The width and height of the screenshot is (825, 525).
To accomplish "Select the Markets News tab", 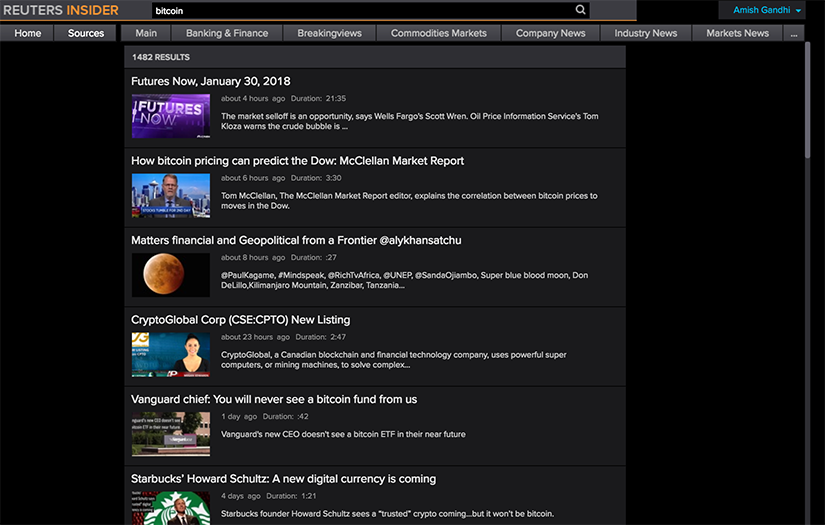I will (737, 33).
